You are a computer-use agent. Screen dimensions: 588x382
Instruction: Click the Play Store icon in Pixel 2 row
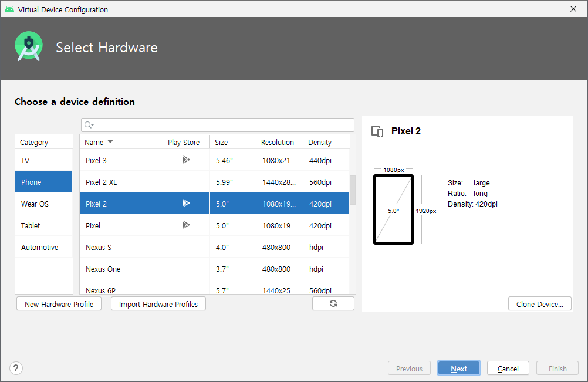186,203
